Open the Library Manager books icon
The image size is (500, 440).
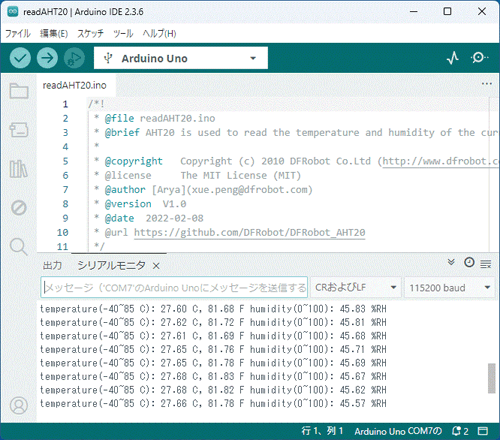19,169
